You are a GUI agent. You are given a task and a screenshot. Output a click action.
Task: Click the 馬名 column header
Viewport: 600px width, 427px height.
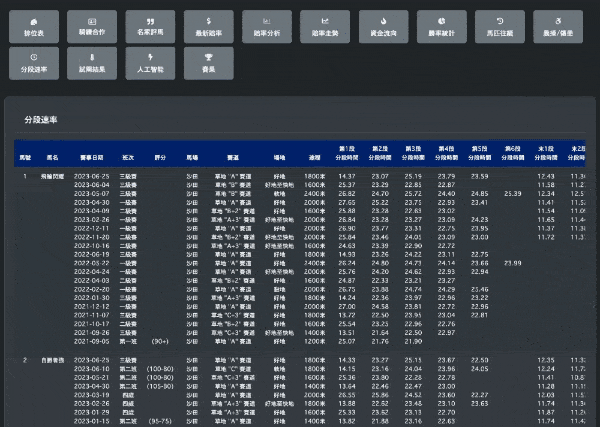[x=53, y=157]
